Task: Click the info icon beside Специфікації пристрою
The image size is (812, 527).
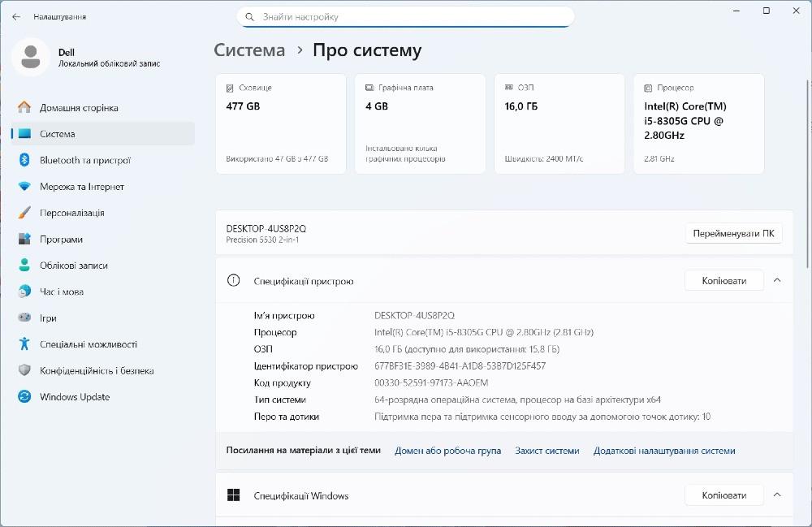Action: click(x=234, y=281)
